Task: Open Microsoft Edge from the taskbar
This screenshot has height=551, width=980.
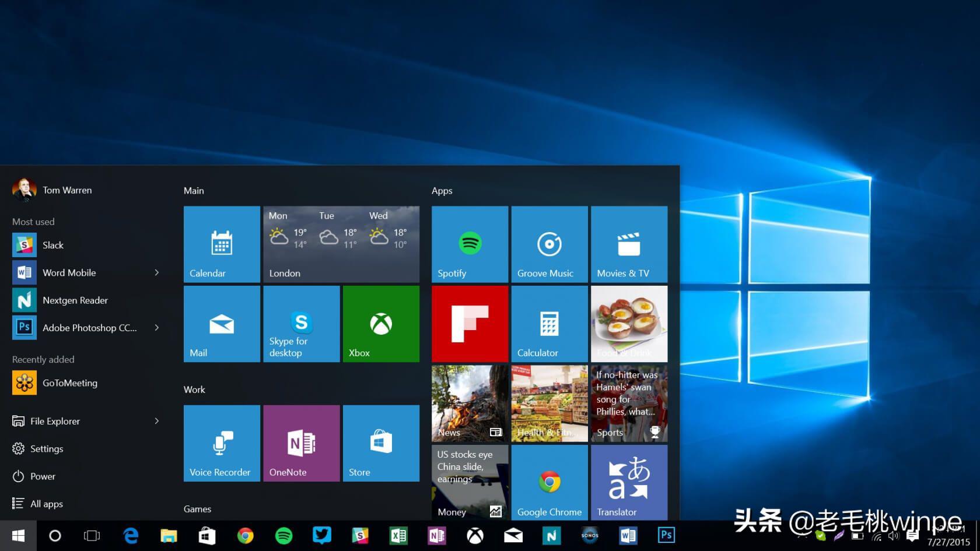Action: (x=131, y=535)
